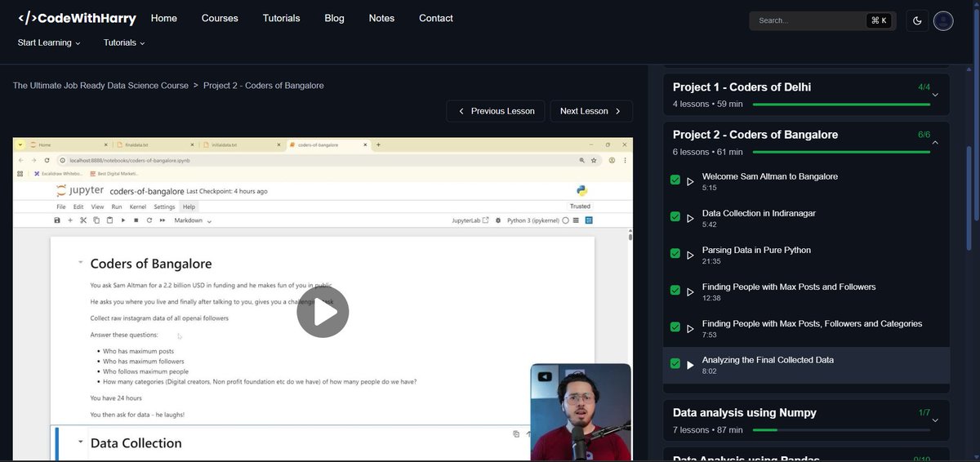Toggle checkbox for Parsing Data in Pure Python

click(x=675, y=253)
